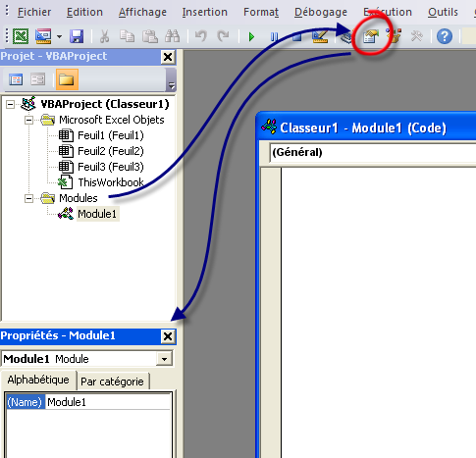Save the workbook with the floppy icon
This screenshot has height=458, width=476.
click(77, 36)
